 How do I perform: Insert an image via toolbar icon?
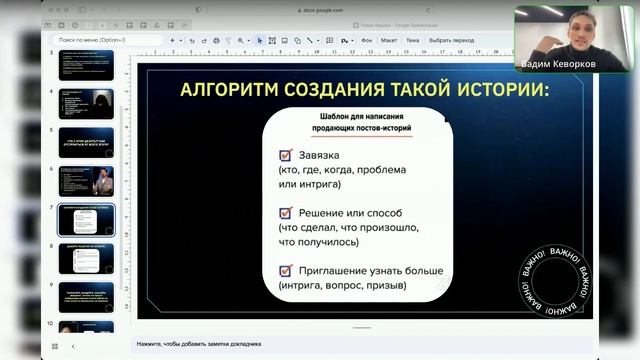(284, 41)
